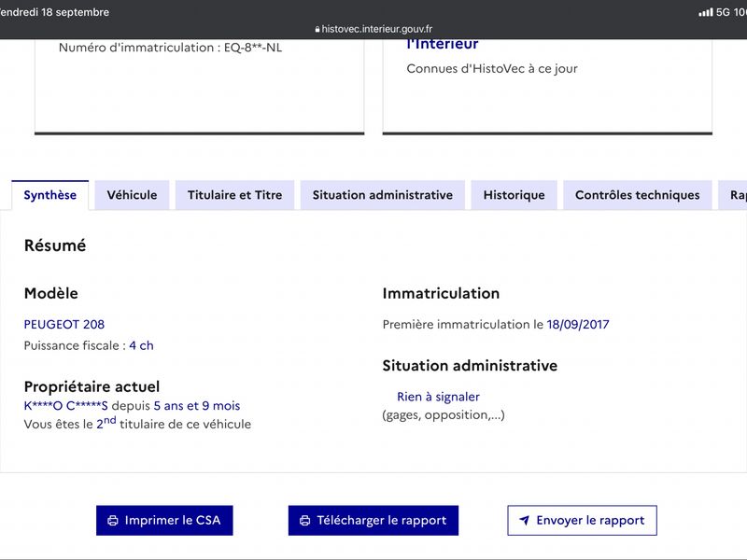Go to the Historique tab

[x=514, y=195]
